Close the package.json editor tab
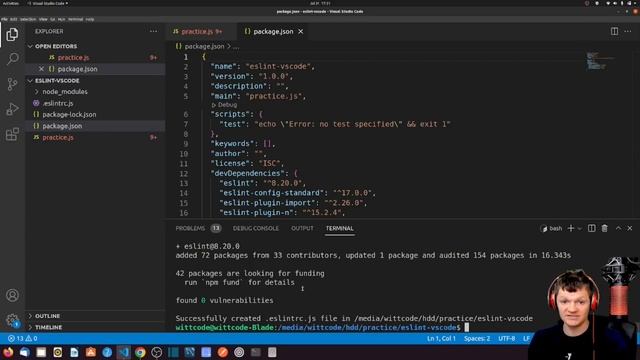640x360 pixels. (x=301, y=31)
